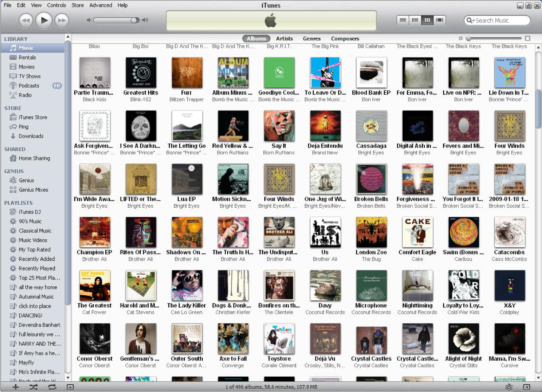Open Ping in the sidebar

[x=23, y=127]
